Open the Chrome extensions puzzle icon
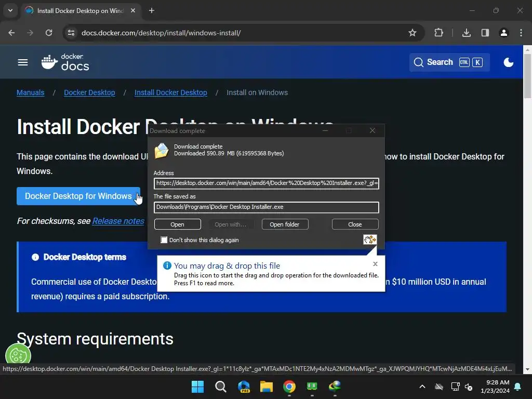Screen dimensions: 532x399 point(438,33)
